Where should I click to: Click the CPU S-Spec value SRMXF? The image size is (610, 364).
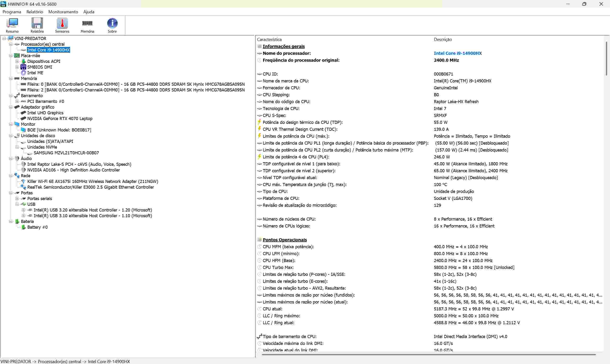[x=440, y=116]
